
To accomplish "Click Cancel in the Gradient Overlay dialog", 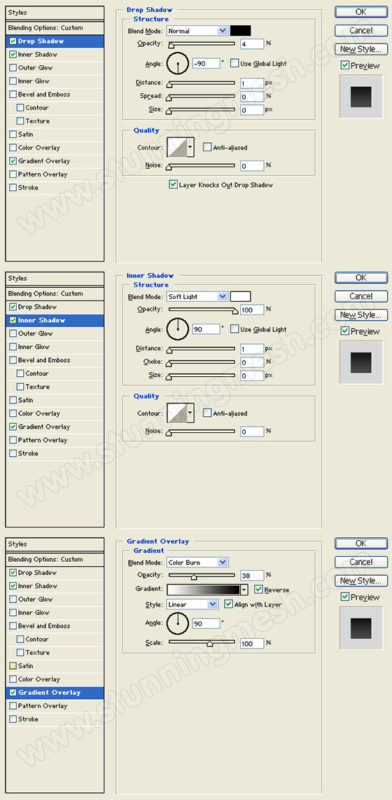I will 361,562.
